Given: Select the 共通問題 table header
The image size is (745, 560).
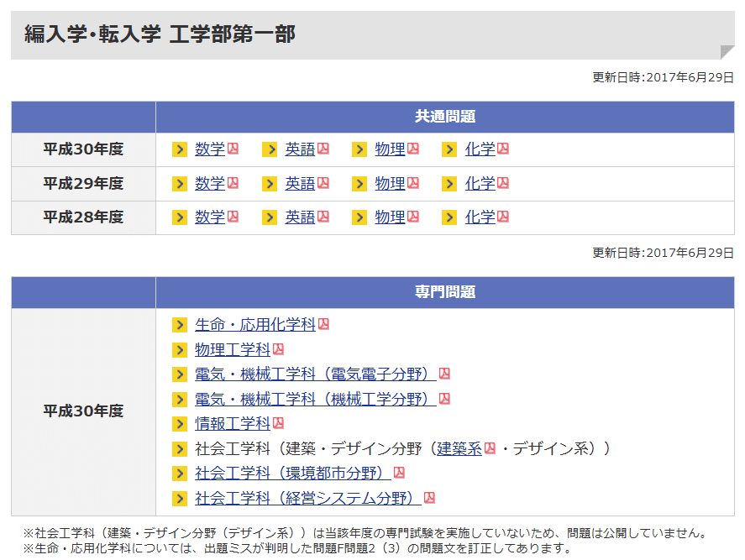Looking at the screenshot, I should click(445, 117).
